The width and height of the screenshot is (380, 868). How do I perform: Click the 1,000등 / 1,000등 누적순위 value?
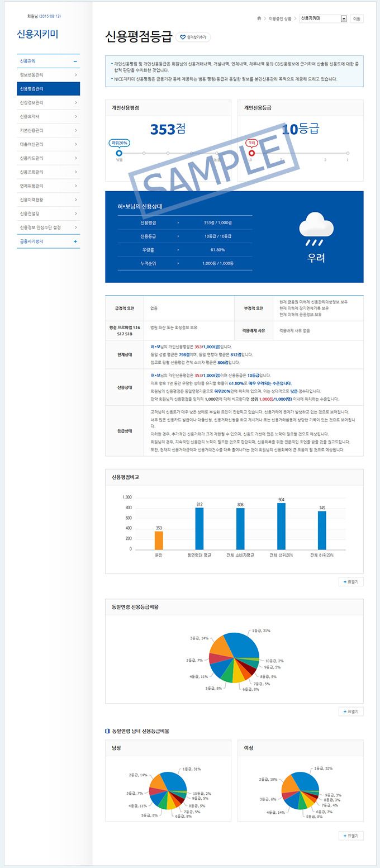coord(218,263)
